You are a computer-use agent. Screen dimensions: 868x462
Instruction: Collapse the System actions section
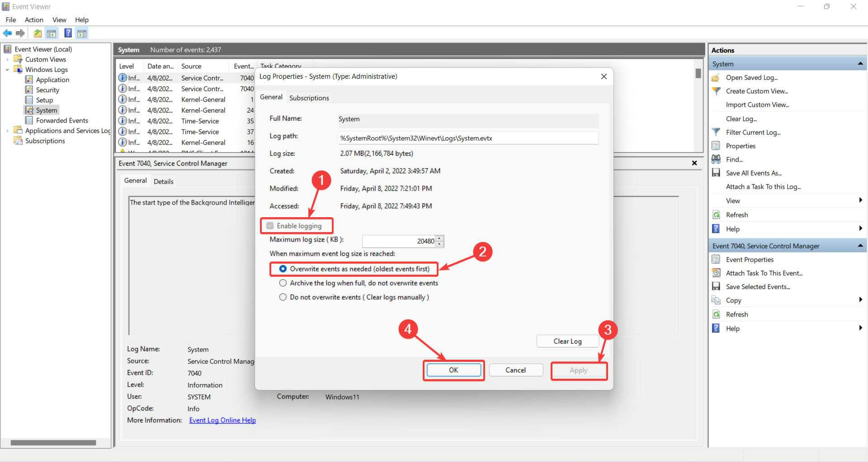coord(860,64)
